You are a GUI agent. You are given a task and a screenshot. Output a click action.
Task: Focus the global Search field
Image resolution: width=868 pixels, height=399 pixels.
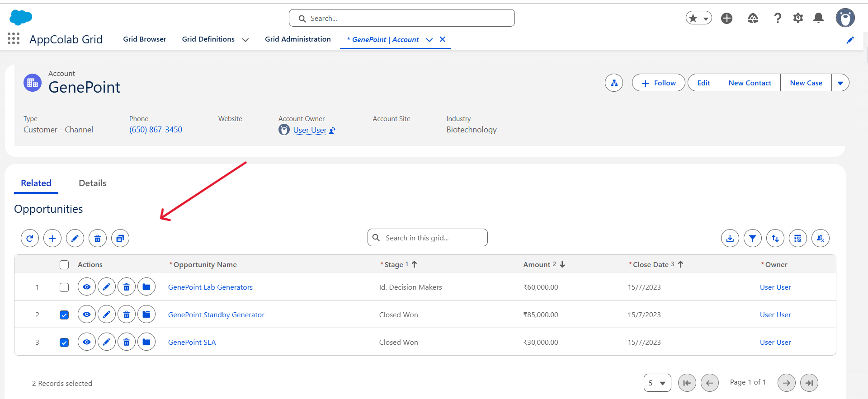click(402, 18)
